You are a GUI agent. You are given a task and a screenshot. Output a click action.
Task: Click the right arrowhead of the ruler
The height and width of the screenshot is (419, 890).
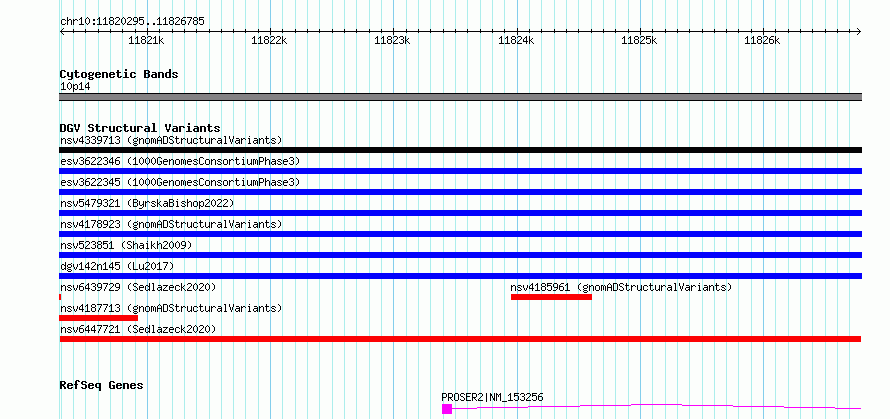coord(859,31)
